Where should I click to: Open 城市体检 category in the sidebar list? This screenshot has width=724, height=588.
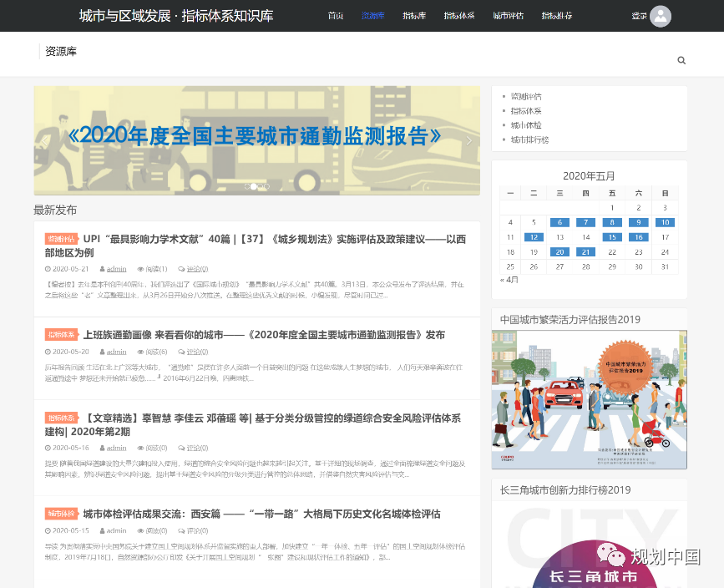[x=526, y=125]
